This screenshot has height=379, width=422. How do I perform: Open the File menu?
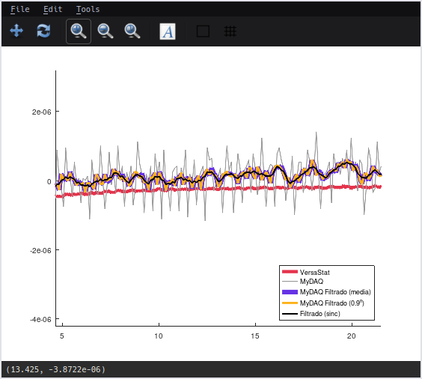[20, 9]
